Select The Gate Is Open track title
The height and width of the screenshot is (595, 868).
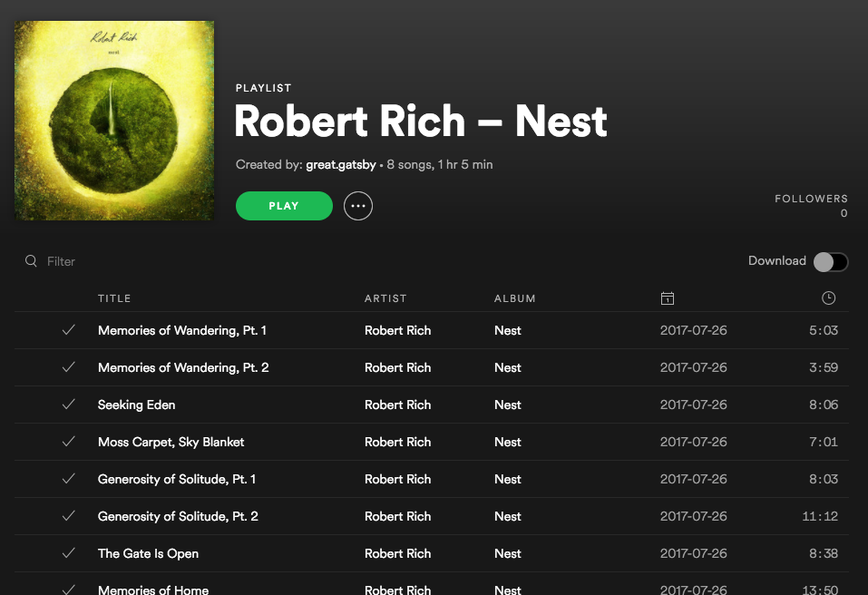[149, 553]
